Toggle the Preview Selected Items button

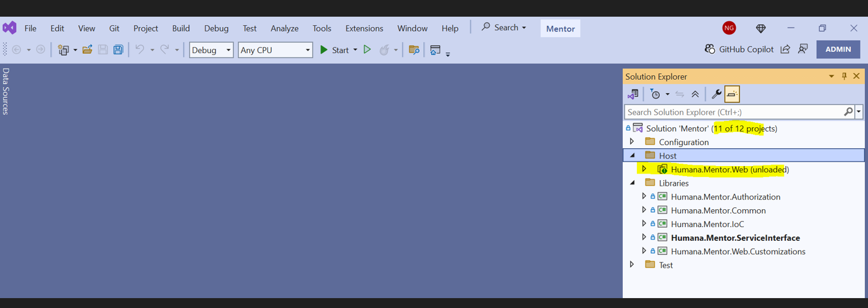click(732, 94)
